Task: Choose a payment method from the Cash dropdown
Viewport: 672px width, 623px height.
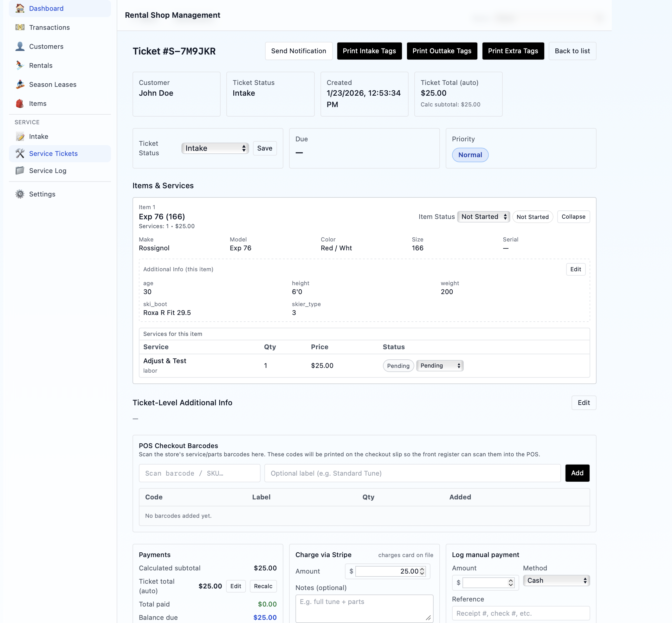Action: click(x=556, y=581)
